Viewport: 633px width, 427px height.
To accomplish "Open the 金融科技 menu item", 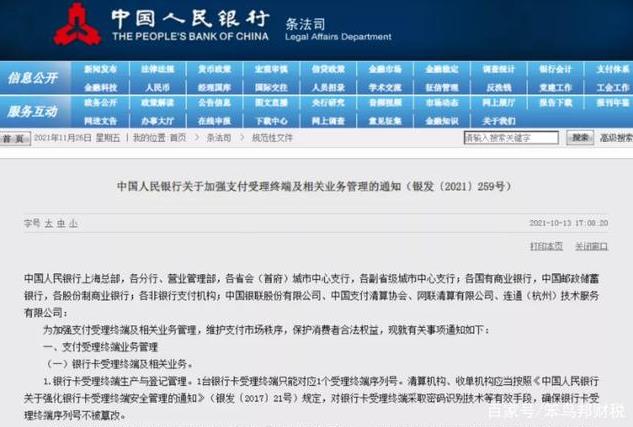I will tap(101, 88).
